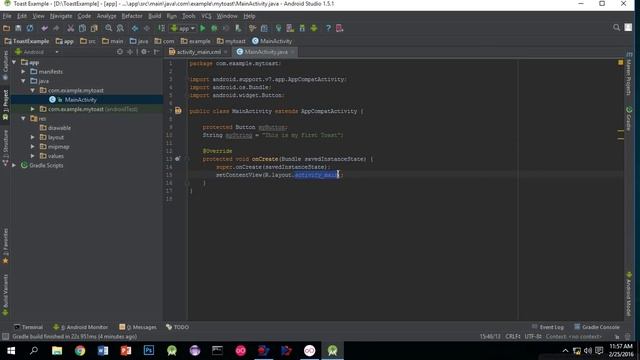Open the Terminal tool window
Image resolution: width=640 pixels, height=360 pixels.
(28, 327)
